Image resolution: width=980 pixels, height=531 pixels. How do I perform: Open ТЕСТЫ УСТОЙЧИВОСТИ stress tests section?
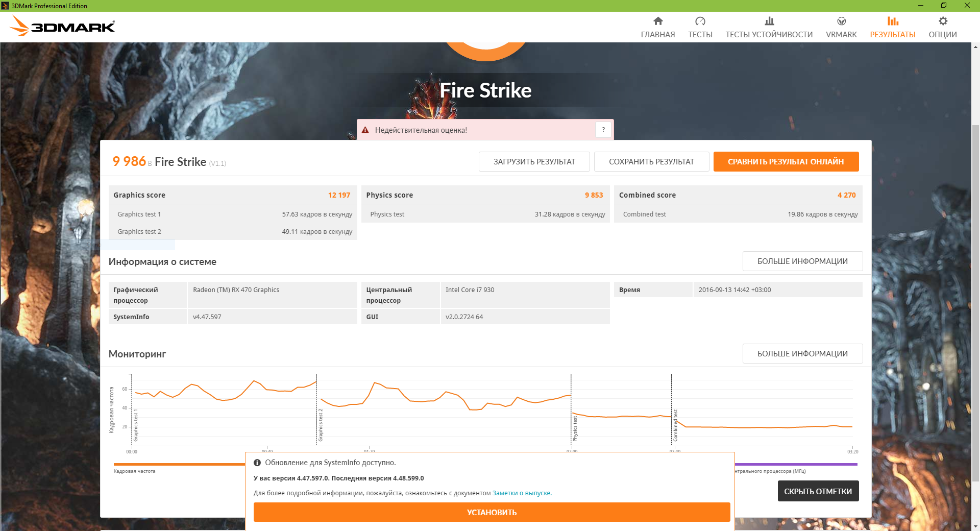(769, 27)
